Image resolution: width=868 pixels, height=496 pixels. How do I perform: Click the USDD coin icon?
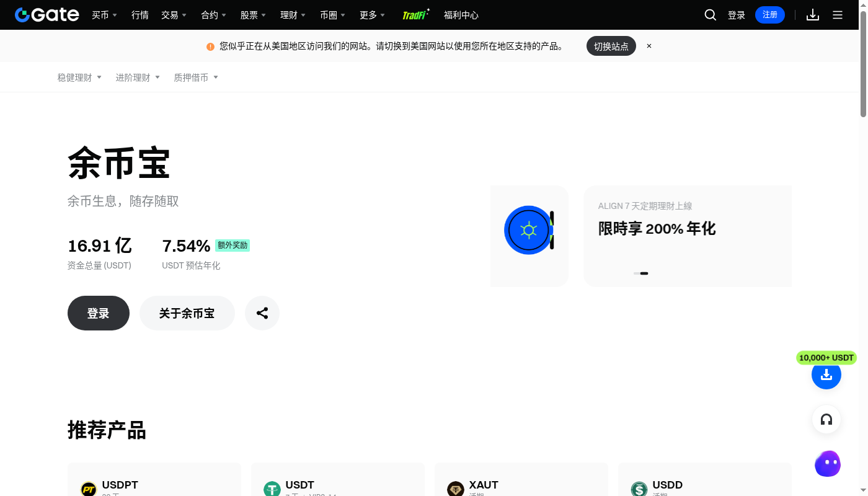coord(639,489)
